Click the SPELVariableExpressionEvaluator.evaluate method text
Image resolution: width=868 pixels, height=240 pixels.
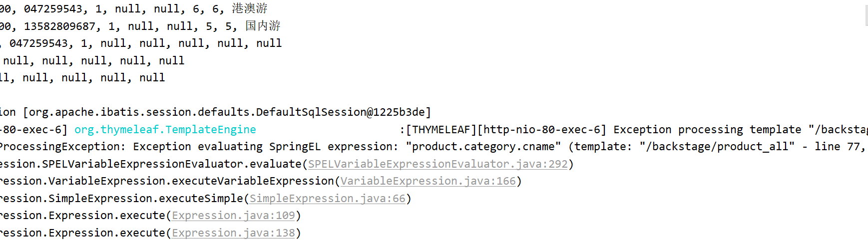tap(172, 164)
